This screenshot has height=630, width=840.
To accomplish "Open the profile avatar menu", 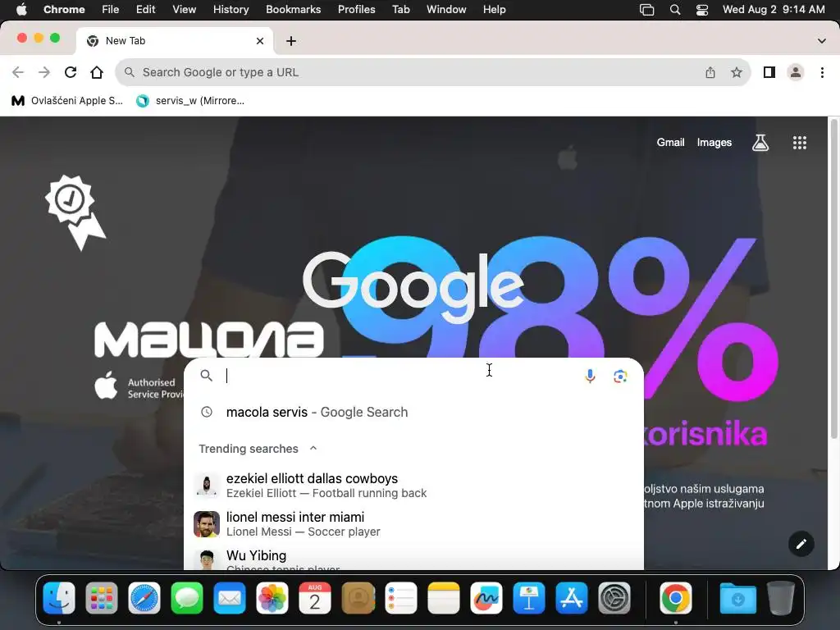I will [796, 72].
